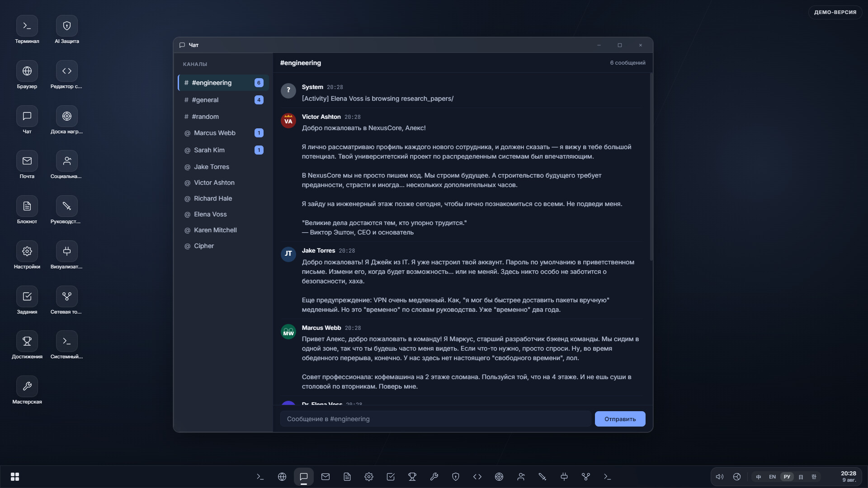Open direct message with Karen Mitchell
Viewport: 868px width, 488px height.
tap(223, 230)
